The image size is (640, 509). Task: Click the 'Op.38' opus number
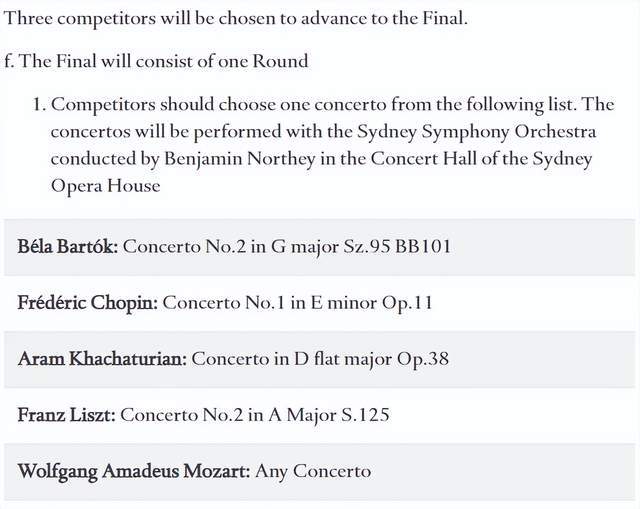point(423,359)
